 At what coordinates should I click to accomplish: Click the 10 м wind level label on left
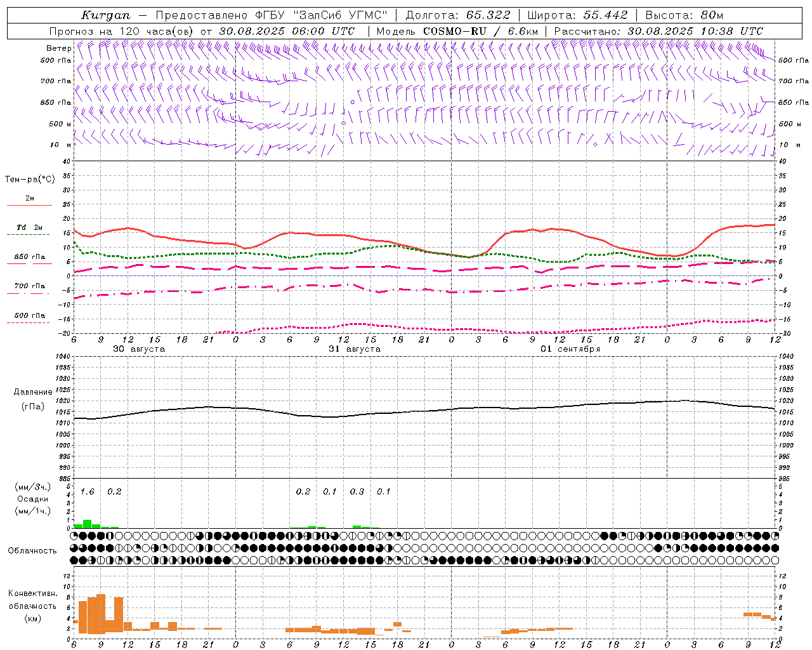pos(60,145)
